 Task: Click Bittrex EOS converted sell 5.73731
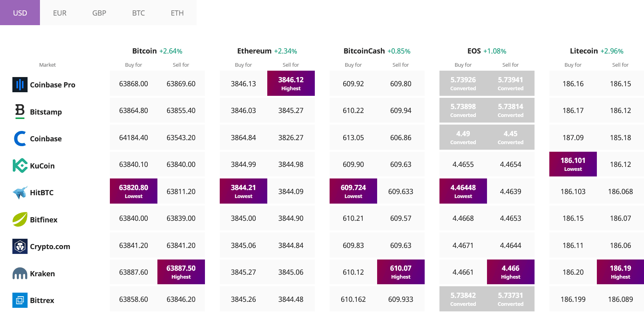click(511, 299)
